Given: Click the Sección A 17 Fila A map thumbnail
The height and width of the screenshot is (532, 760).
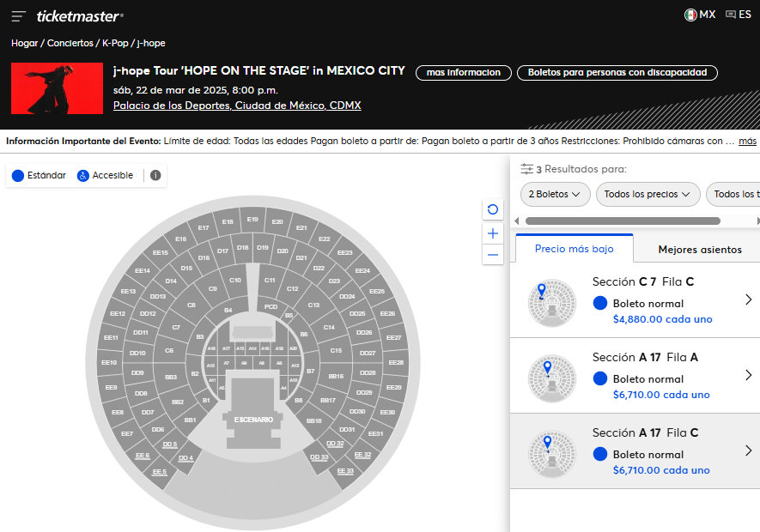Looking at the screenshot, I should click(551, 378).
